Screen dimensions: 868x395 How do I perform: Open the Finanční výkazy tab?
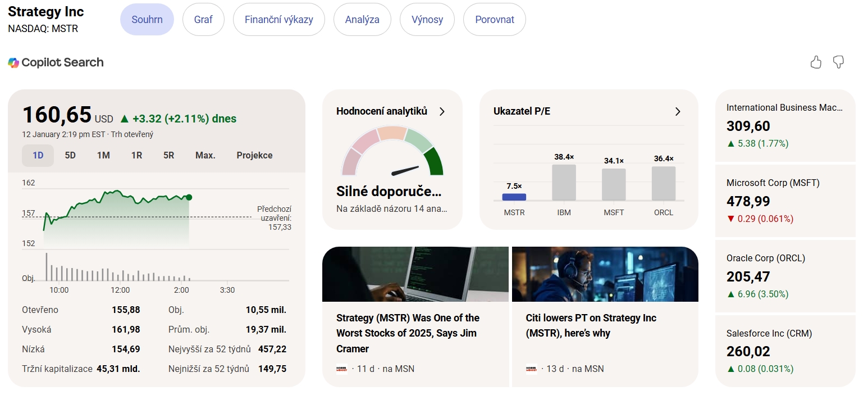tap(279, 19)
